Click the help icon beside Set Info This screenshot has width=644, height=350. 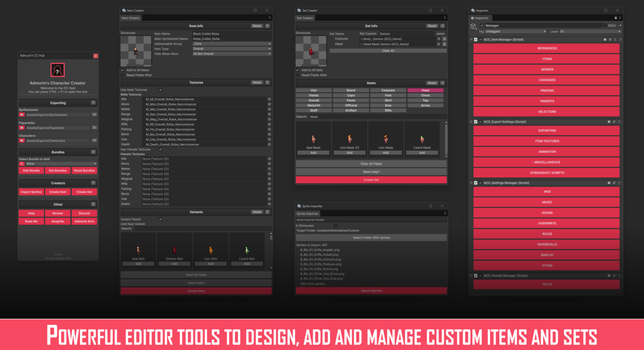(x=441, y=25)
